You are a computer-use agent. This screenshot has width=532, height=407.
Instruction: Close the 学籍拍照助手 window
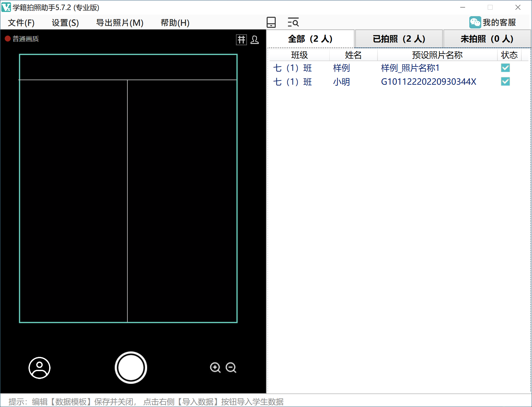(x=518, y=7)
